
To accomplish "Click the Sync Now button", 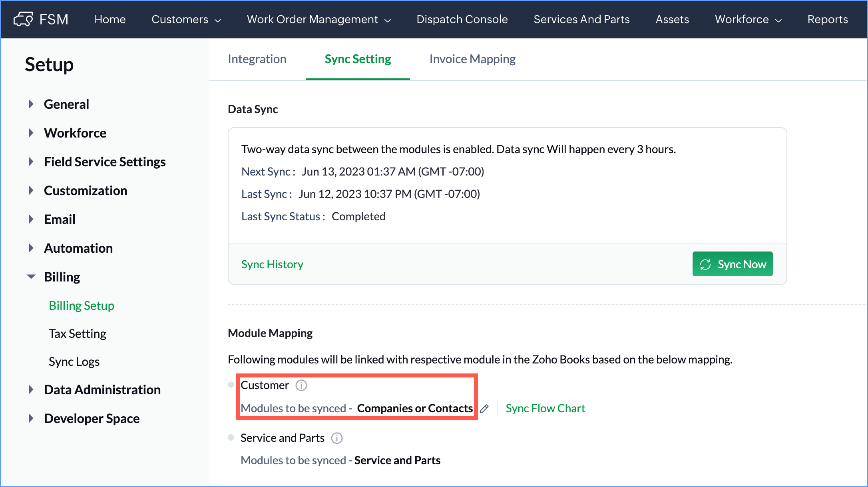I will click(x=732, y=264).
